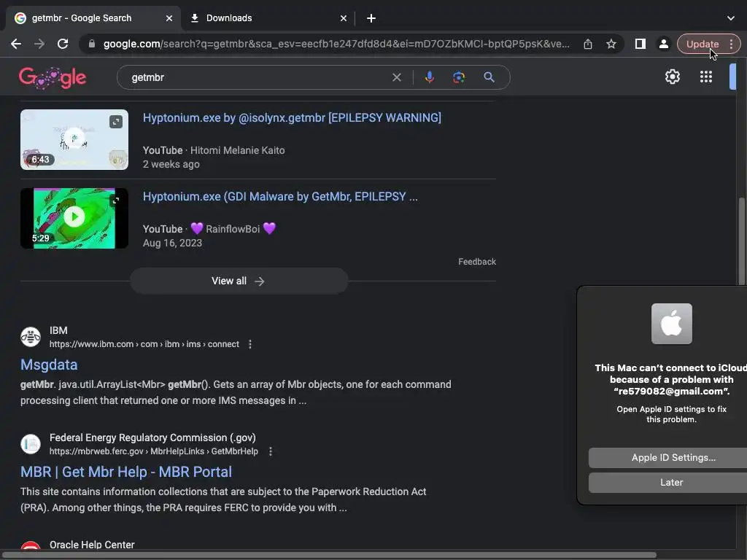
Task: Open FERC result three-dot options
Action: point(271,451)
